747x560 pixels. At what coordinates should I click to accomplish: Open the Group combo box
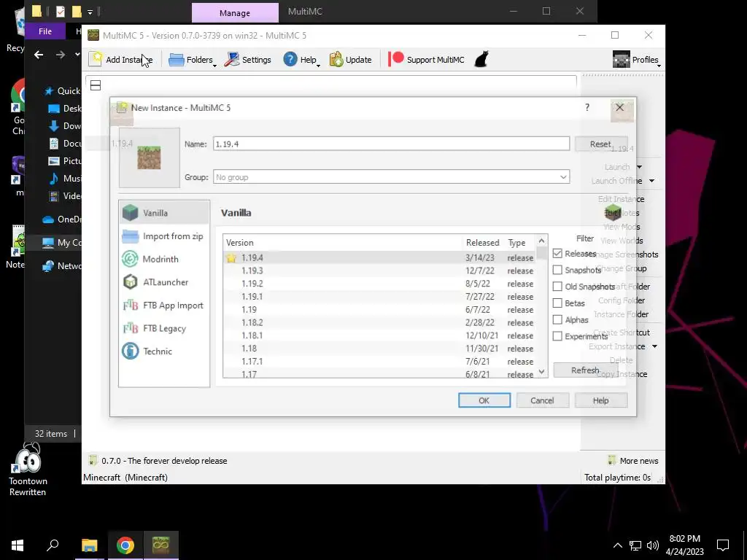click(x=391, y=177)
